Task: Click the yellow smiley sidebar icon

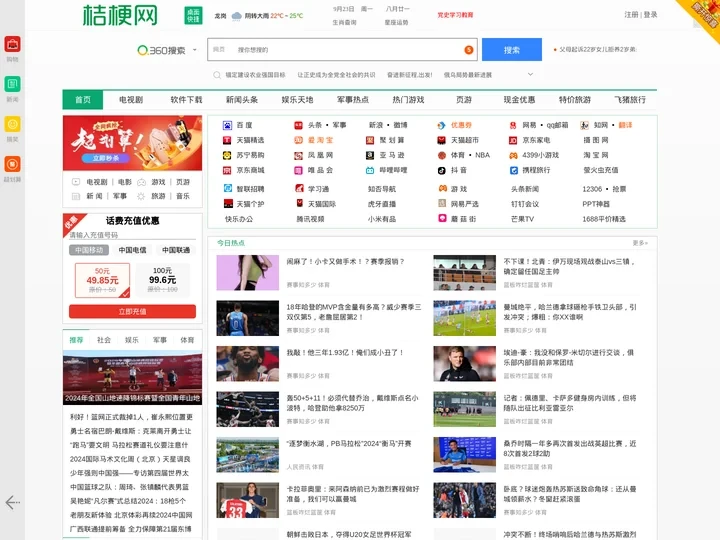Action: [12, 124]
